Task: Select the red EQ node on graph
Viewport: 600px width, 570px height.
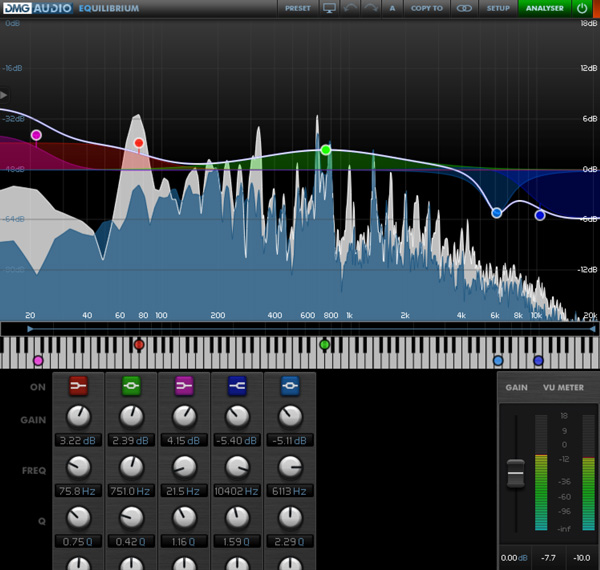Action: [139, 143]
